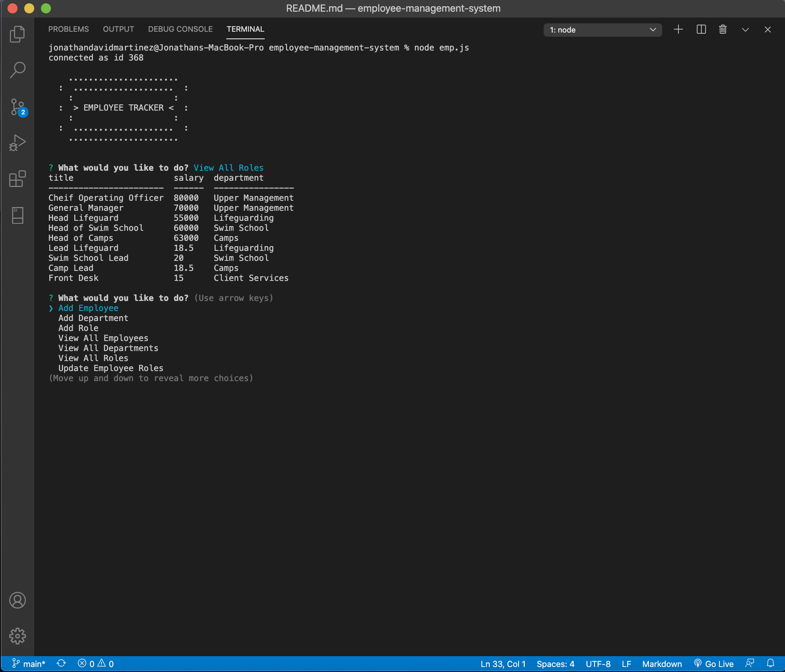Open notifications bell icon
This screenshot has width=785, height=672.
(771, 664)
